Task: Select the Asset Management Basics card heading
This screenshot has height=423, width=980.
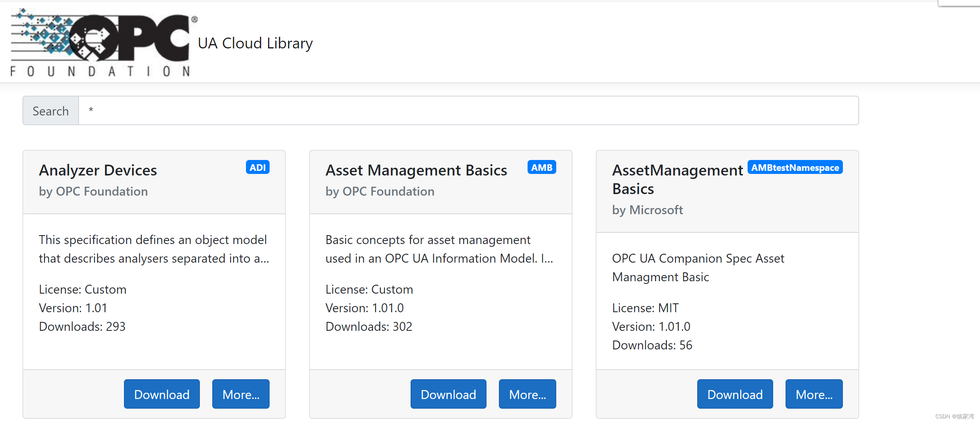Action: point(416,170)
